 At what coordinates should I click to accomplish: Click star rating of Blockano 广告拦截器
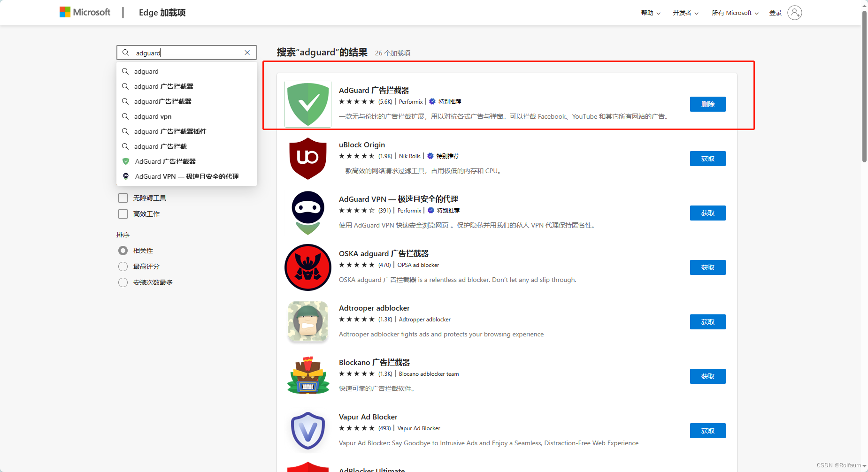(357, 373)
